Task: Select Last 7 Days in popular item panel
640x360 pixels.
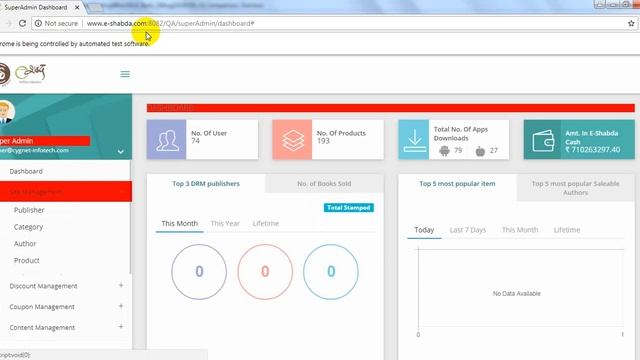Action: [x=468, y=230]
